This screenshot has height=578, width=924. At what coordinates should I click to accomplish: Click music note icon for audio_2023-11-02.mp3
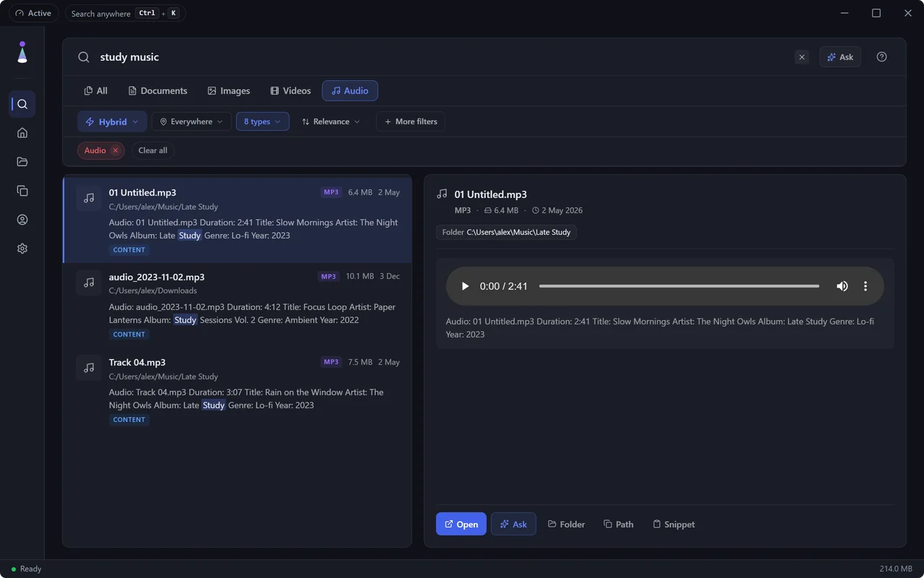click(x=89, y=282)
